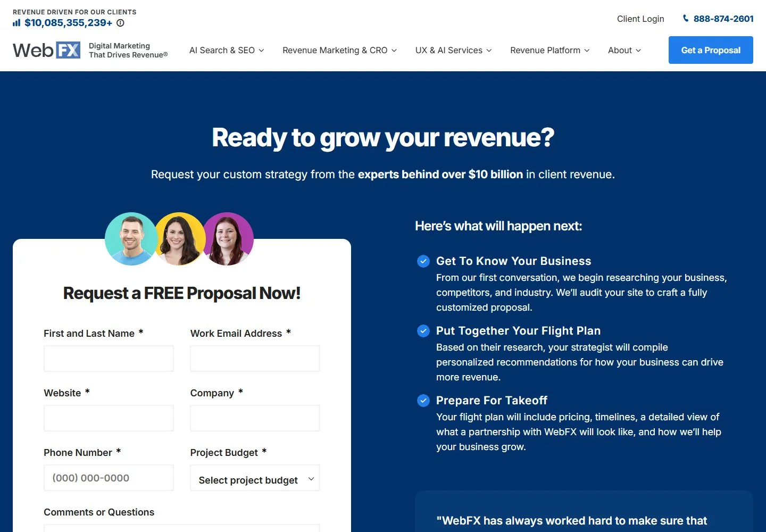Expand the Revenue Platform menu

coord(550,50)
